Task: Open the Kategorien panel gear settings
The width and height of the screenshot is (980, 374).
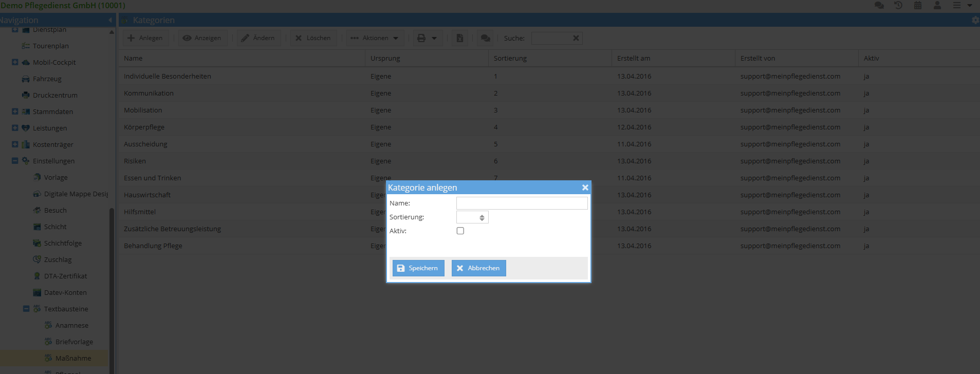Action: pos(975,20)
